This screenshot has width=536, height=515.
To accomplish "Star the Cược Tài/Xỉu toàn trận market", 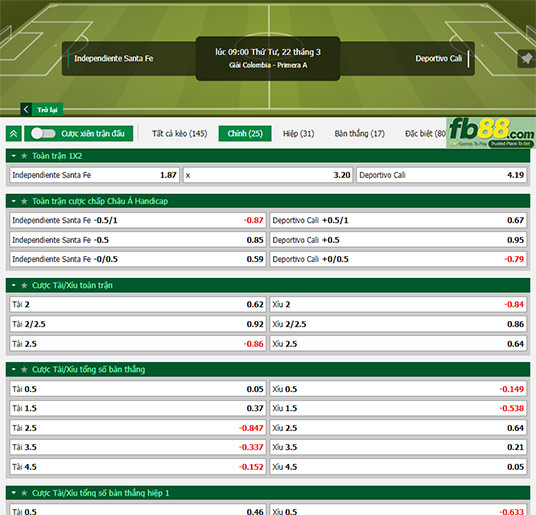I will click(x=24, y=285).
